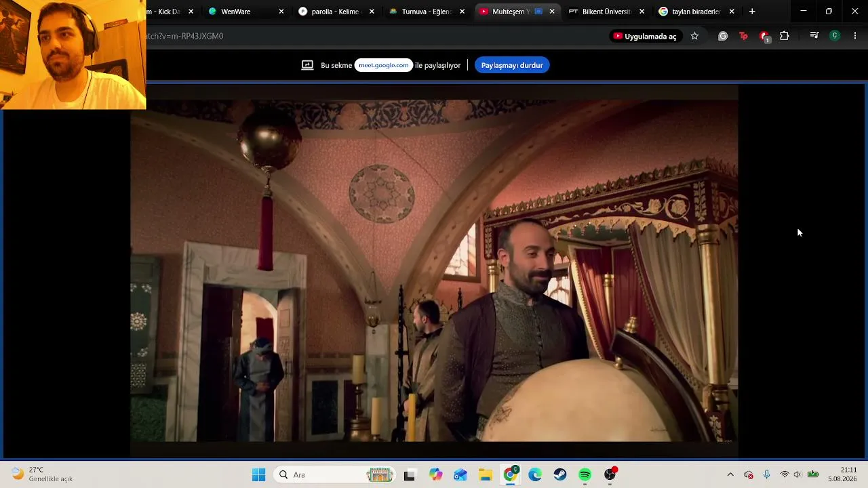Open Outlook from the taskbar
868x488 pixels.
(x=460, y=475)
